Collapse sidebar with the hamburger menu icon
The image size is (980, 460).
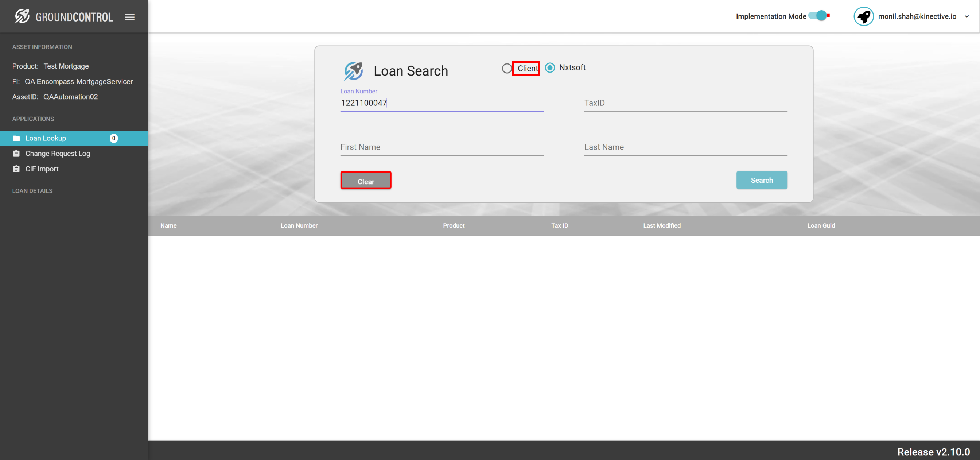tap(130, 17)
